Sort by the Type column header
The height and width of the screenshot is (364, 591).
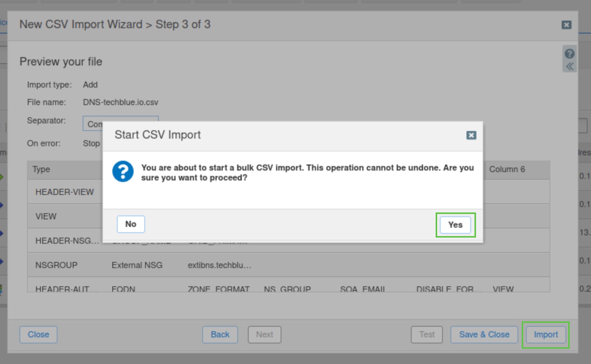point(42,169)
